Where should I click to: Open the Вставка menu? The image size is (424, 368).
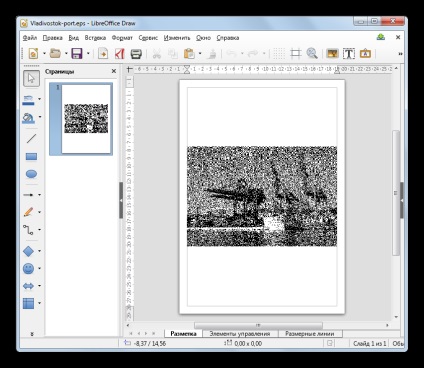[95, 38]
